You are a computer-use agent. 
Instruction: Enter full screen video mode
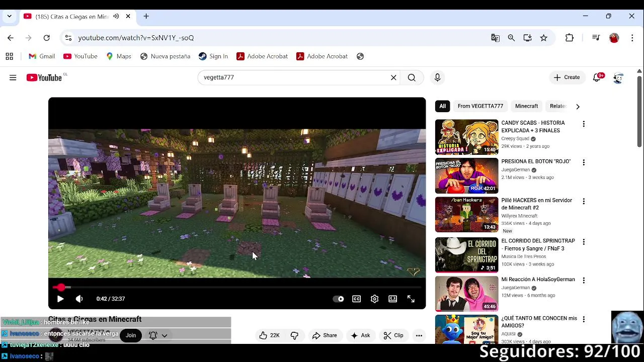(411, 299)
